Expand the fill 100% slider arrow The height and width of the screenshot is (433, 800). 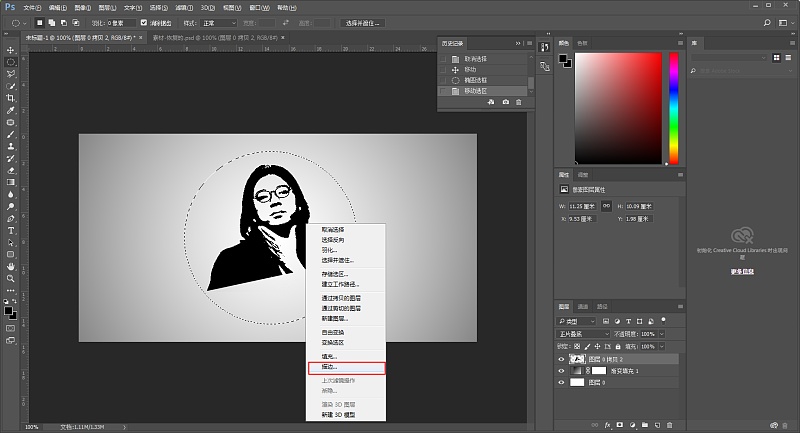tap(662, 346)
